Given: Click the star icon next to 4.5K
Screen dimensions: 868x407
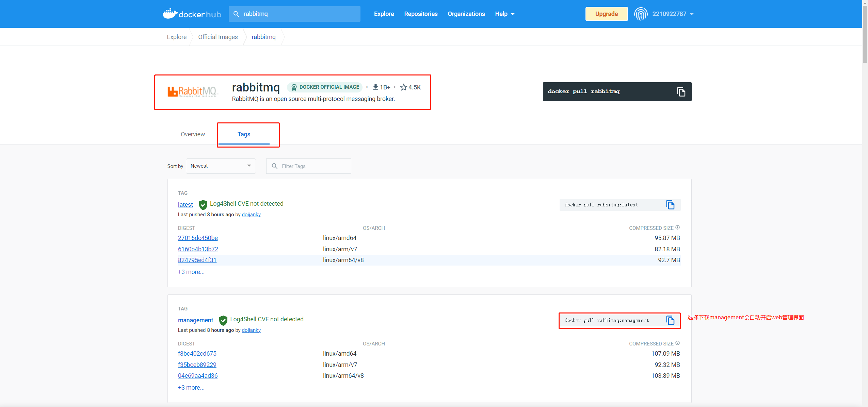Looking at the screenshot, I should coord(404,87).
